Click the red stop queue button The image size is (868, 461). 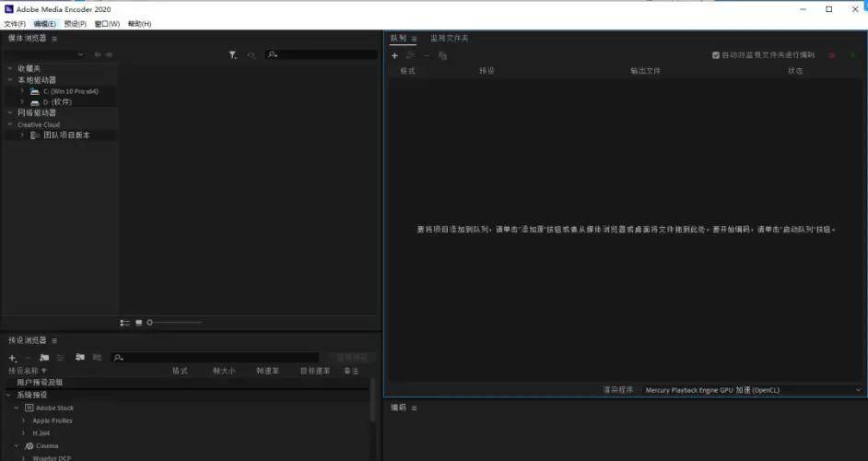(832, 54)
